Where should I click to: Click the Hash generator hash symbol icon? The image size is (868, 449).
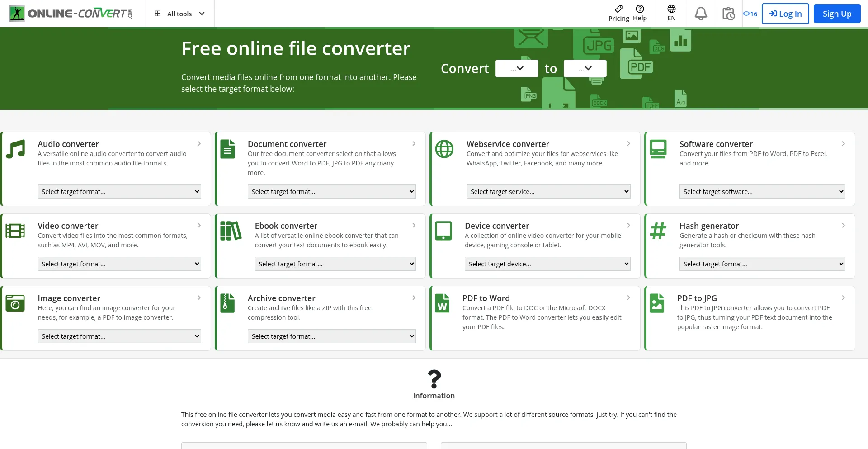coord(658,231)
